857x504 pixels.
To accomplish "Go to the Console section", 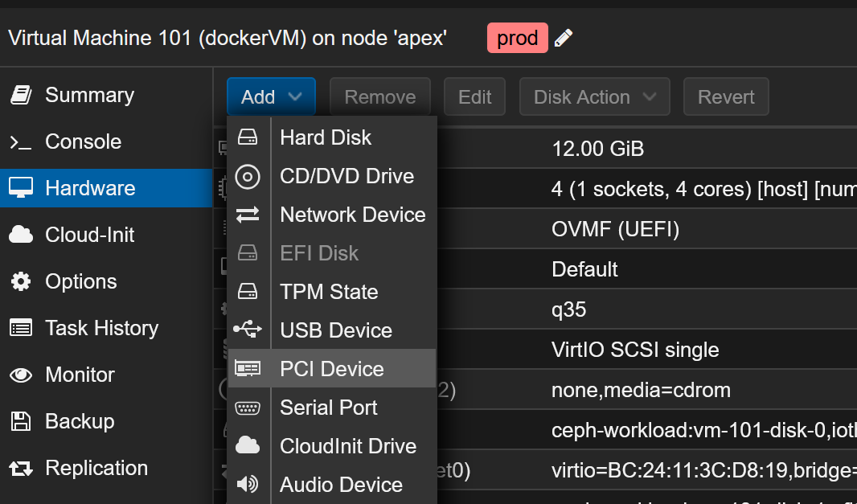I will click(x=83, y=141).
